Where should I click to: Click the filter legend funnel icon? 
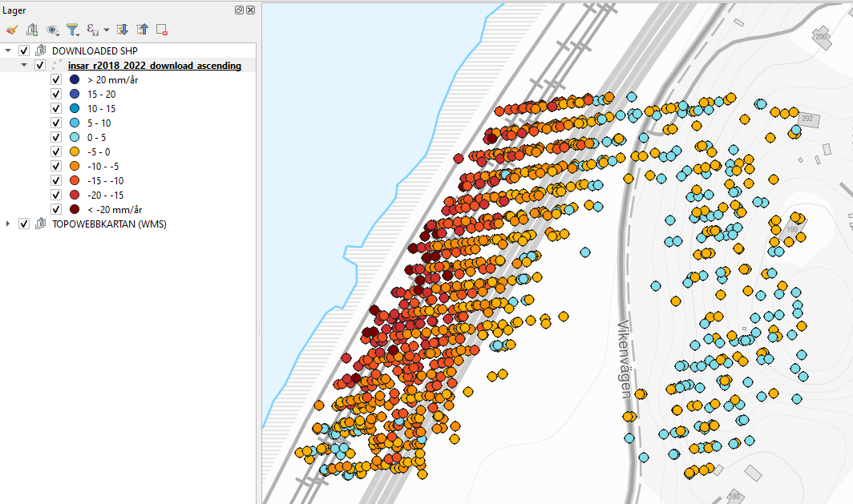pos(73,30)
